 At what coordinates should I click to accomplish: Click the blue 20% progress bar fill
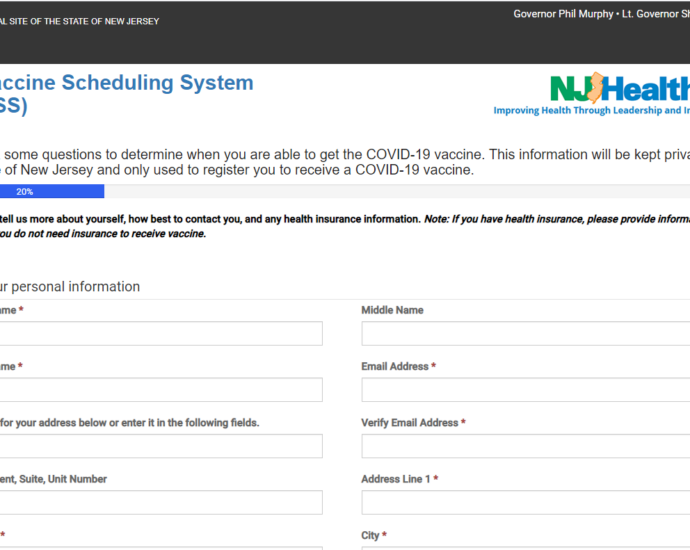click(x=50, y=191)
